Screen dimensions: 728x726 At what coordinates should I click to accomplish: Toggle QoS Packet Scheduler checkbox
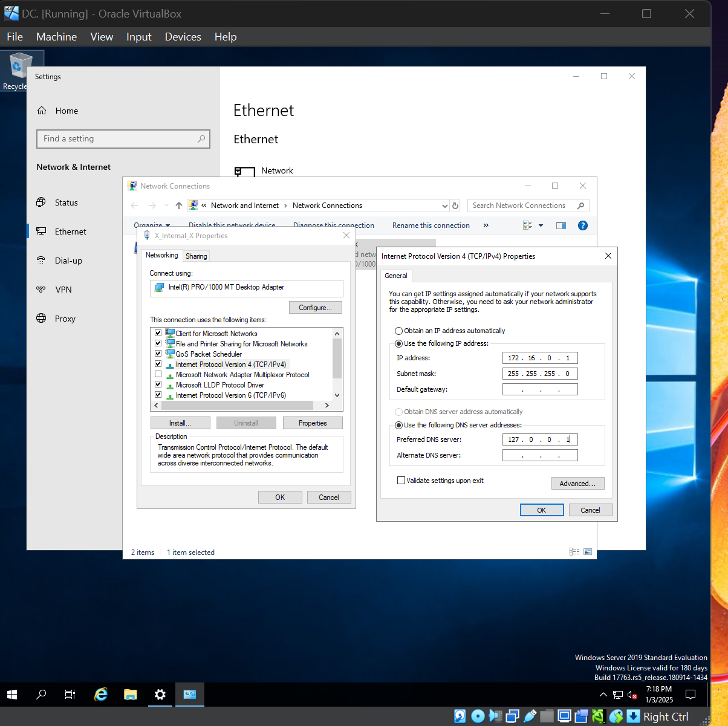point(158,354)
